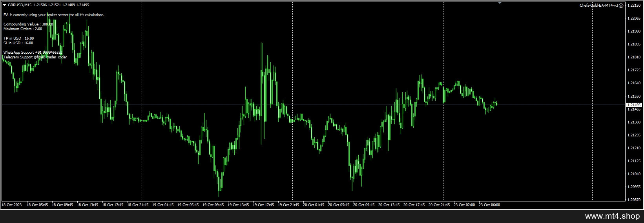Click the 1.22150 price scale label
Screen dimensions: 644x223
pyautogui.click(x=634, y=5)
